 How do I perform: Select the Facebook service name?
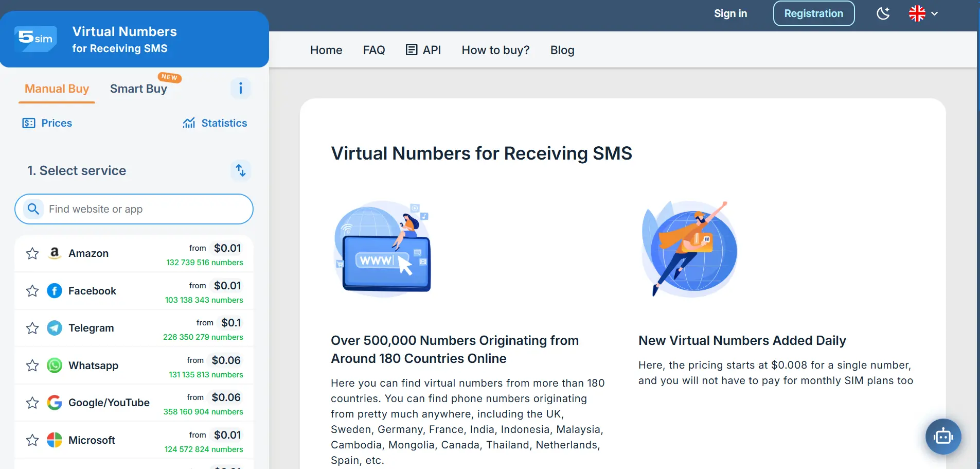pos(93,291)
